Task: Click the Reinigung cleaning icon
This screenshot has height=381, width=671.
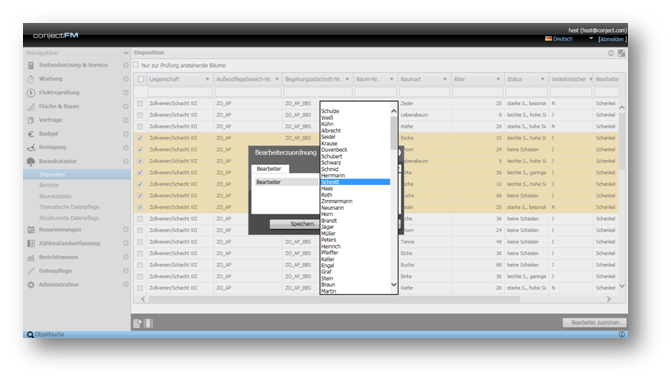Action: 31,147
